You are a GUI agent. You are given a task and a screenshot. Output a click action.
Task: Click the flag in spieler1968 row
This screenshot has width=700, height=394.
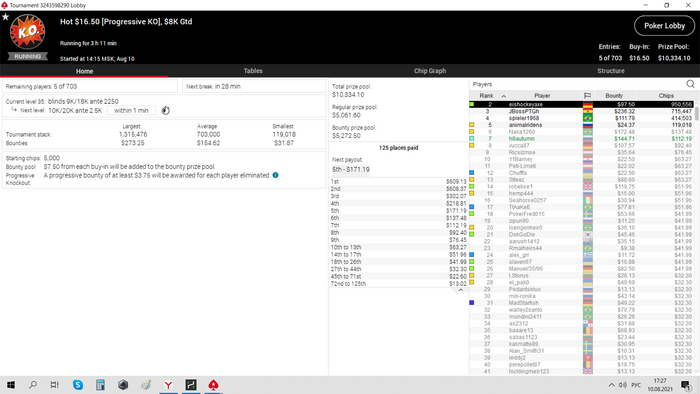coord(588,118)
